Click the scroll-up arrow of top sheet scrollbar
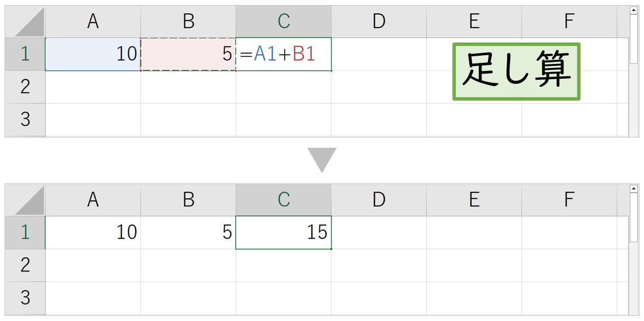Screen dimensions: 644x321 (x=634, y=10)
